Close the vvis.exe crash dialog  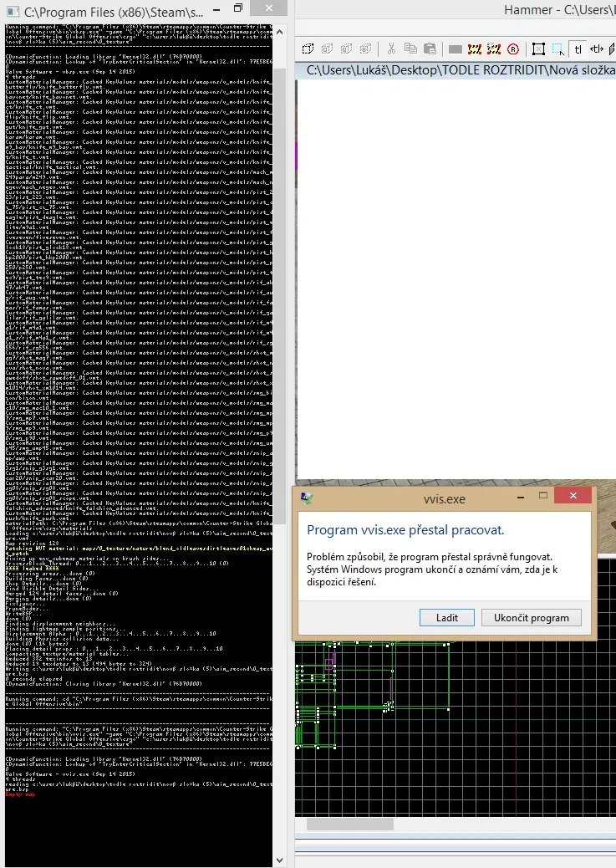pyautogui.click(x=573, y=495)
